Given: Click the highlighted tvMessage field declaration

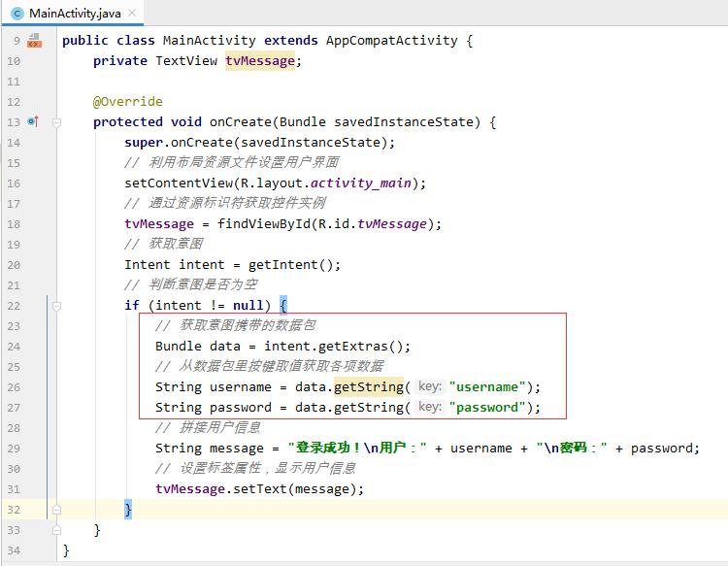Looking at the screenshot, I should point(260,61).
